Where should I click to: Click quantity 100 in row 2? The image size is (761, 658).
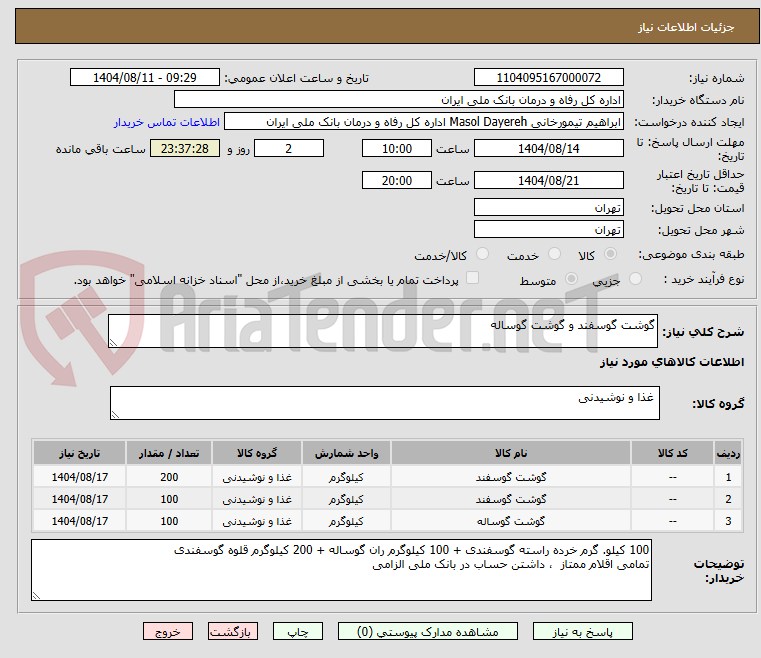click(169, 499)
